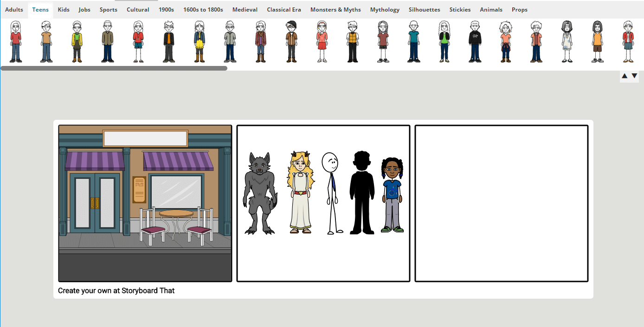Pick the teen in black hoodie

(x=475, y=41)
